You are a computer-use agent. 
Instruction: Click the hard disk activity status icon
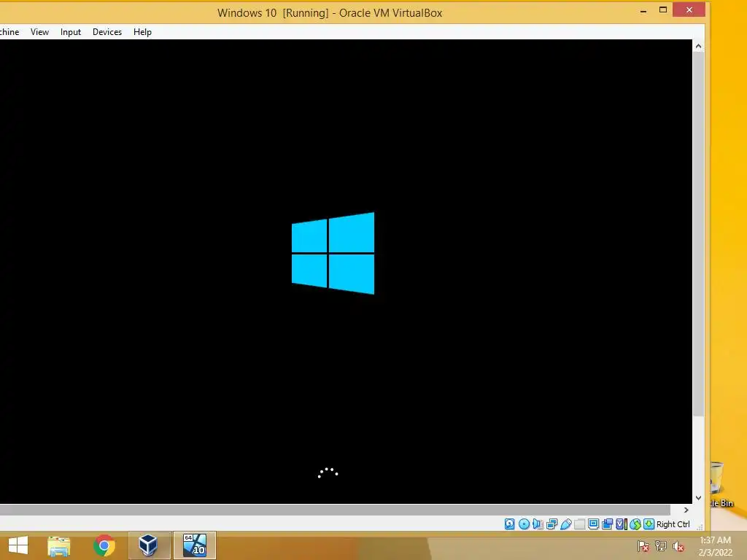pyautogui.click(x=509, y=524)
